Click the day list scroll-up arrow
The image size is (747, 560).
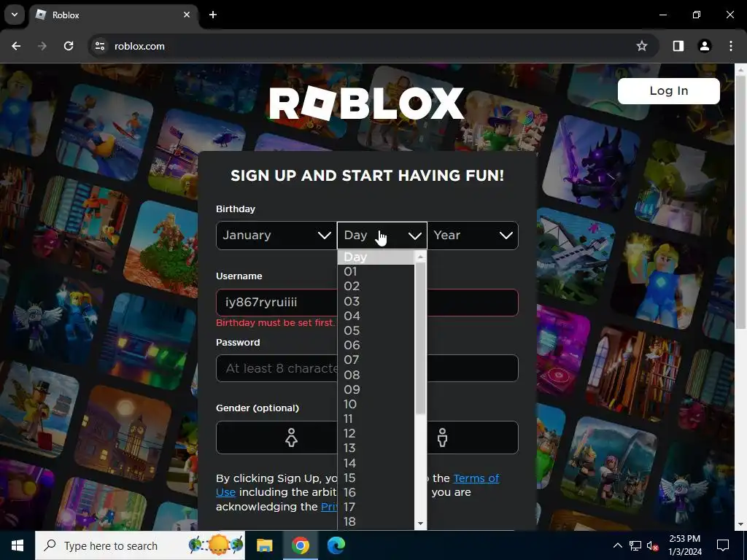coord(420,257)
